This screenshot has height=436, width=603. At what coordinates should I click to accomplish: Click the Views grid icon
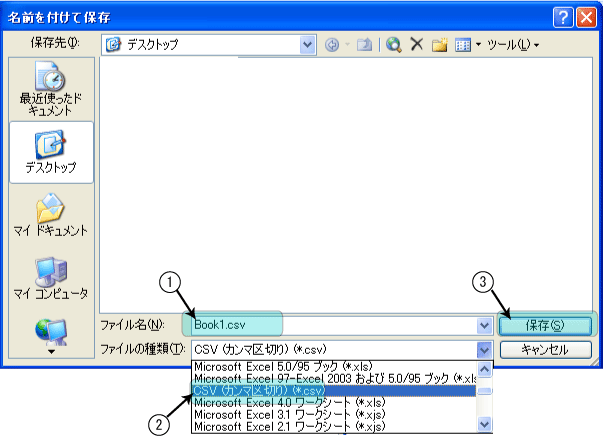click(463, 45)
